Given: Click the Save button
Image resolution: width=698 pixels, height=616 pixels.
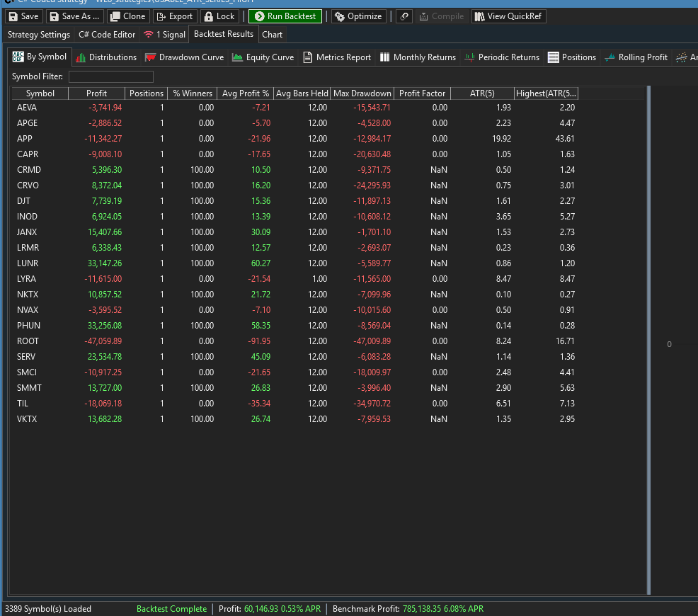Looking at the screenshot, I should (x=24, y=16).
